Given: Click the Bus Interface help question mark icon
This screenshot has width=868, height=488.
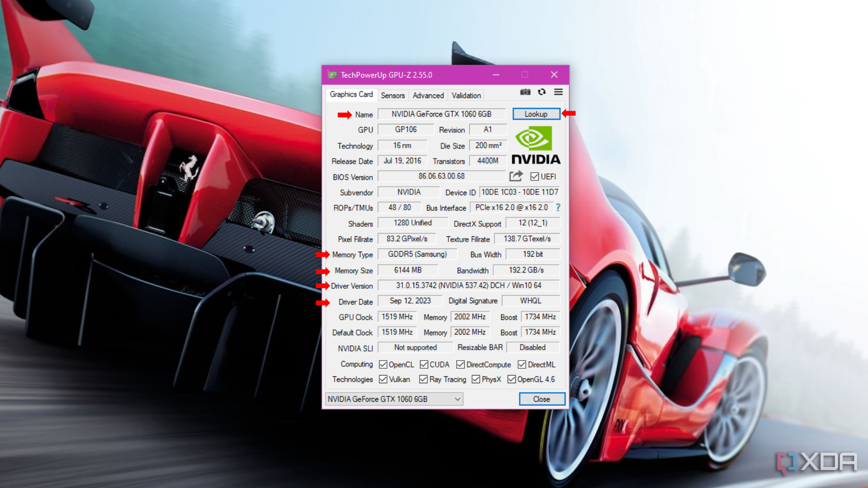Looking at the screenshot, I should pyautogui.click(x=557, y=207).
